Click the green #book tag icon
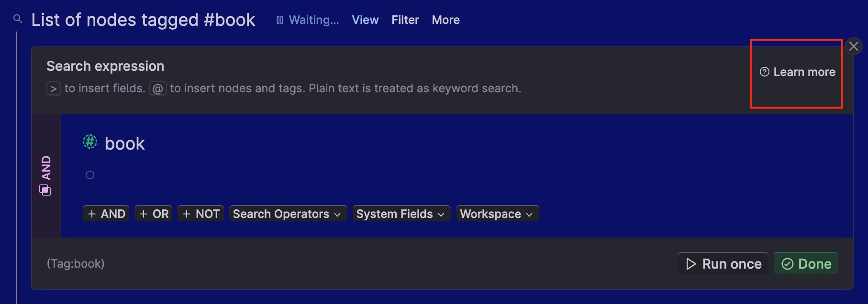 pyautogui.click(x=90, y=141)
